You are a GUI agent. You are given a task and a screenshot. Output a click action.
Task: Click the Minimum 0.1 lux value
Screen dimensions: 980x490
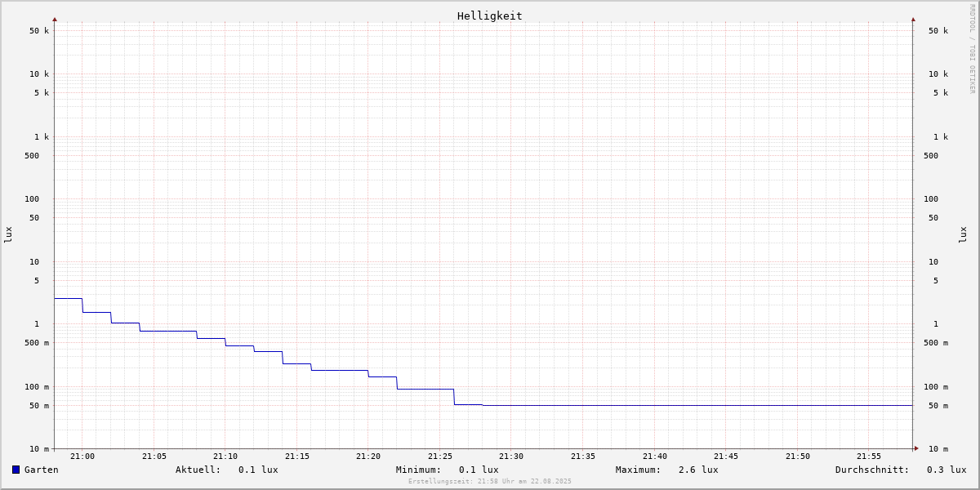pos(479,470)
